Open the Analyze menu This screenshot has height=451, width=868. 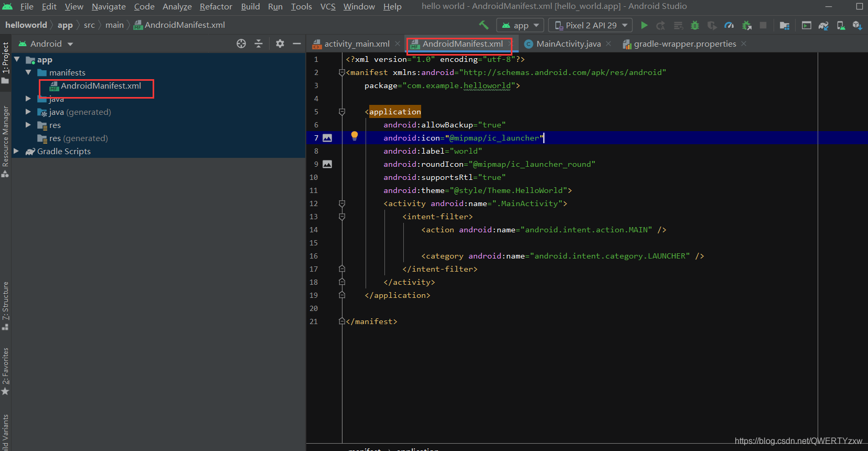177,6
